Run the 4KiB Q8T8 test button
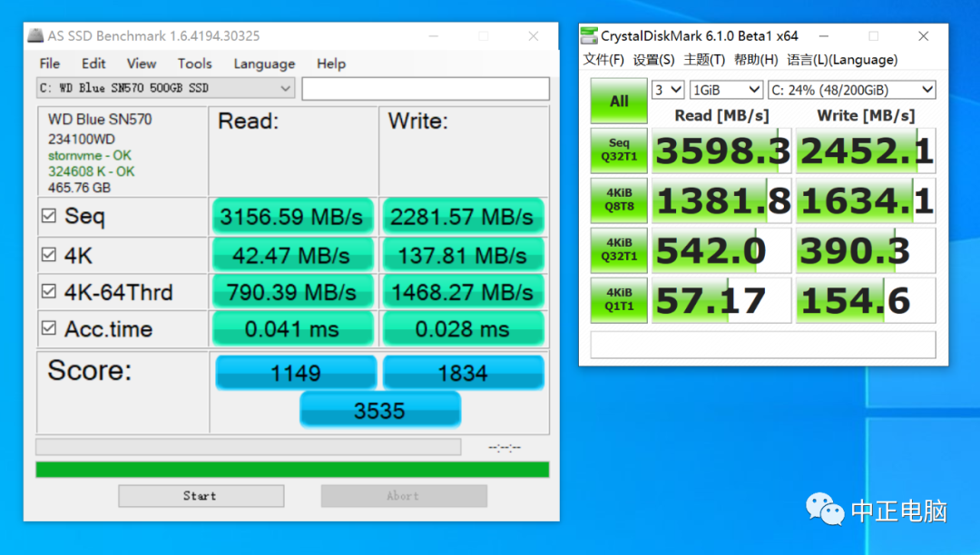The width and height of the screenshot is (980, 555). tap(619, 200)
